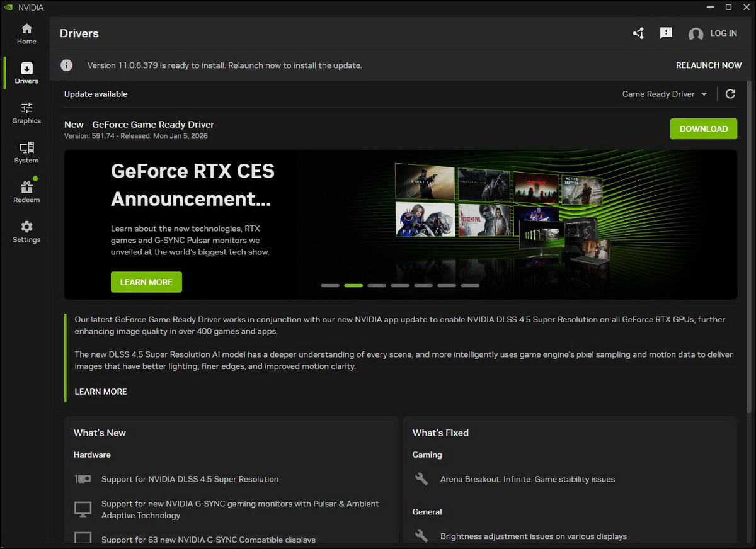Viewport: 756px width, 549px height.
Task: Expand the Game Ready Driver dropdown
Action: tap(664, 94)
